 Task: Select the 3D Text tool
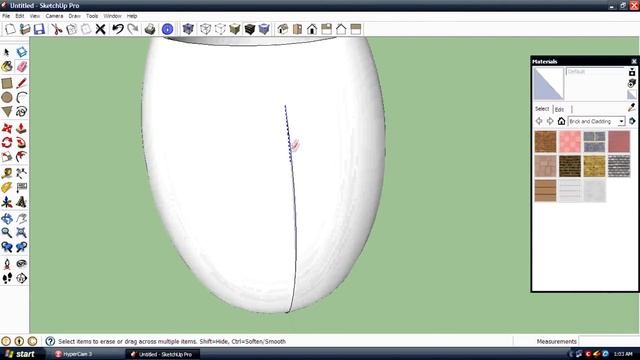(x=21, y=202)
